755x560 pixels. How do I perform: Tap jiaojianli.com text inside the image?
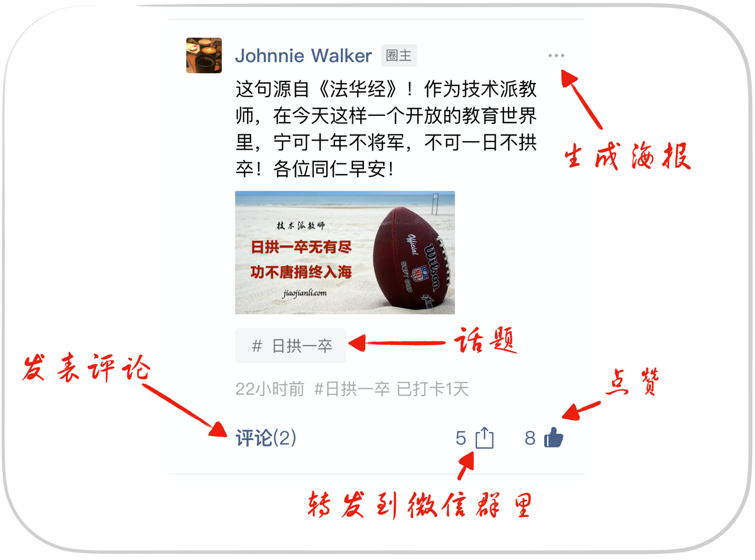(x=304, y=293)
